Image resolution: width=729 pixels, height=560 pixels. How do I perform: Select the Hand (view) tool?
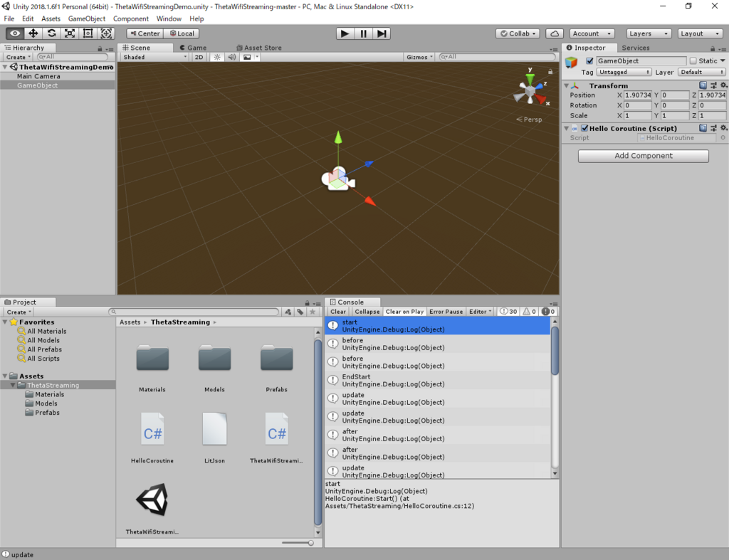click(x=15, y=33)
